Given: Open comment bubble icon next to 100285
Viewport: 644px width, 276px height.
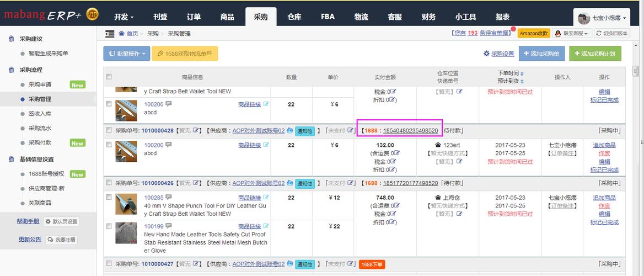Looking at the screenshot, I should [168, 198].
